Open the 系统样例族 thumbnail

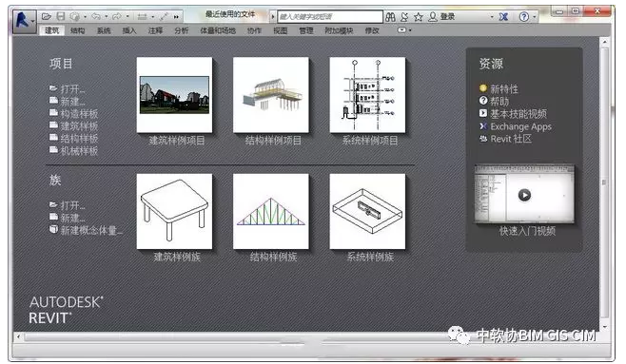tap(367, 211)
